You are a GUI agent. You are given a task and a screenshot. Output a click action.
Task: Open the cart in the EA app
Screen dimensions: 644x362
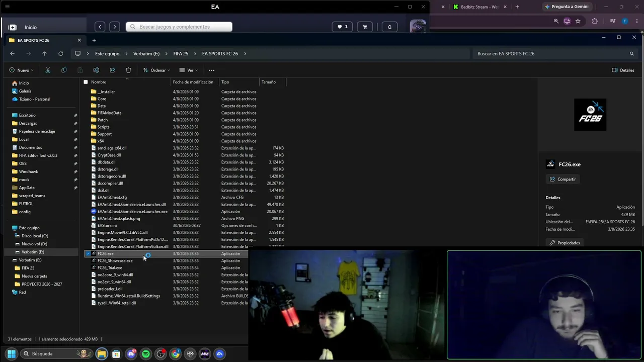[365, 27]
